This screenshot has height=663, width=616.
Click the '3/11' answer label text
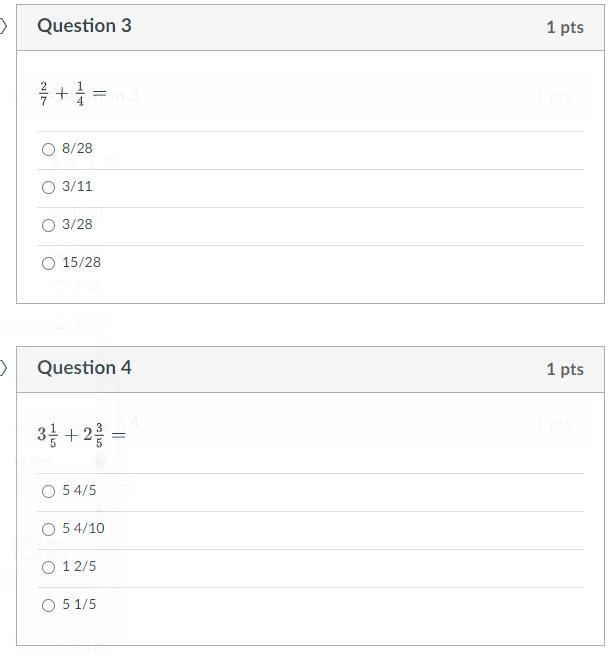pyautogui.click(x=77, y=187)
